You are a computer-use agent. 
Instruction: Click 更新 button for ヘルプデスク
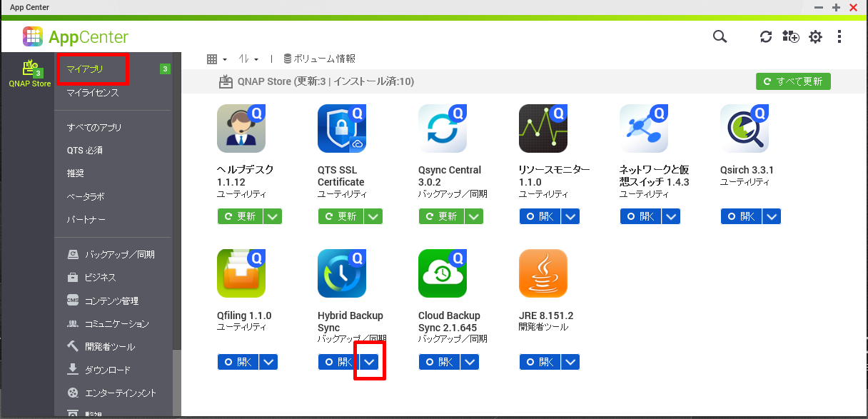coord(240,216)
